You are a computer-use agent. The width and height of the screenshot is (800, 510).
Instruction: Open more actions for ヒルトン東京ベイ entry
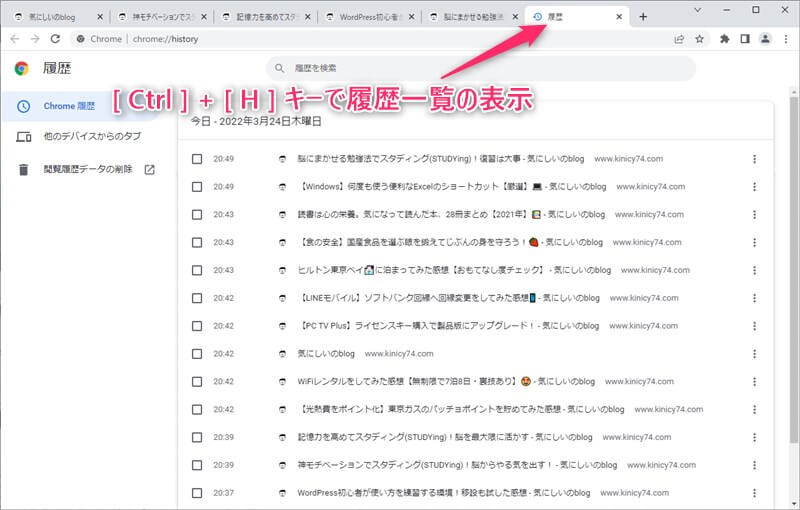(x=754, y=270)
